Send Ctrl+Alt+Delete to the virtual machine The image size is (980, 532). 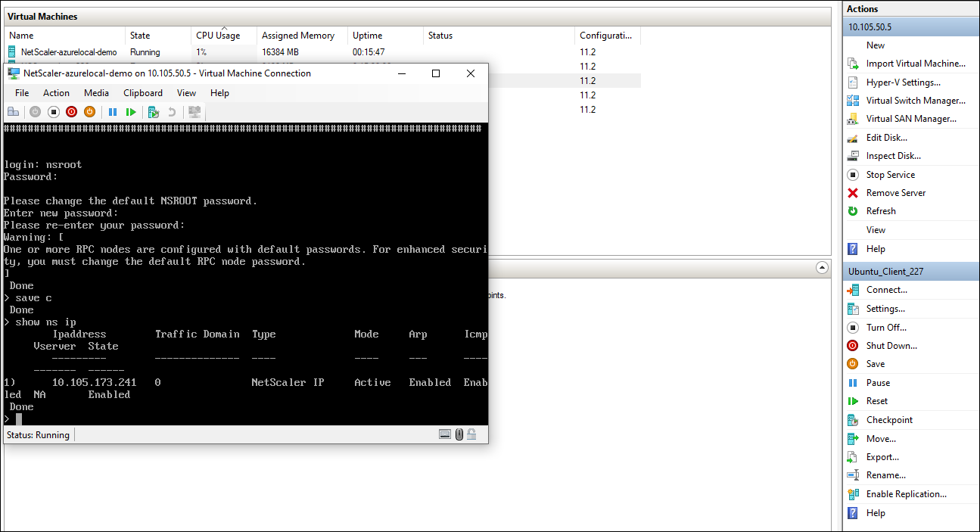click(x=14, y=111)
